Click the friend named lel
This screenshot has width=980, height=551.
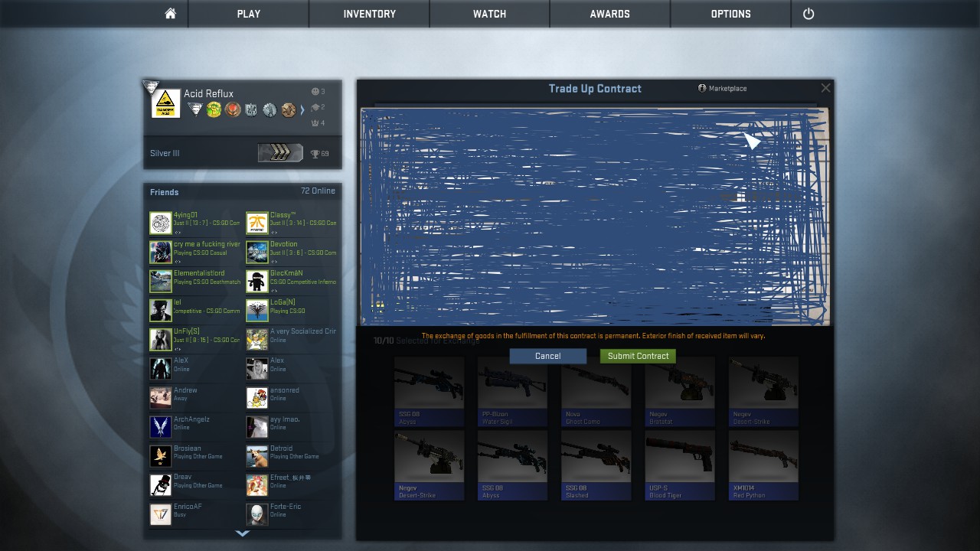(177, 302)
